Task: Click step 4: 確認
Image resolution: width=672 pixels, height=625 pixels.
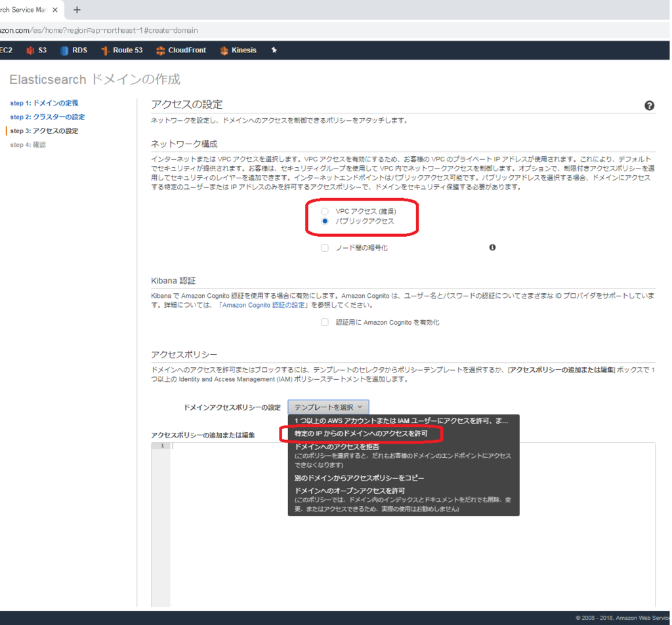Action: (x=28, y=145)
